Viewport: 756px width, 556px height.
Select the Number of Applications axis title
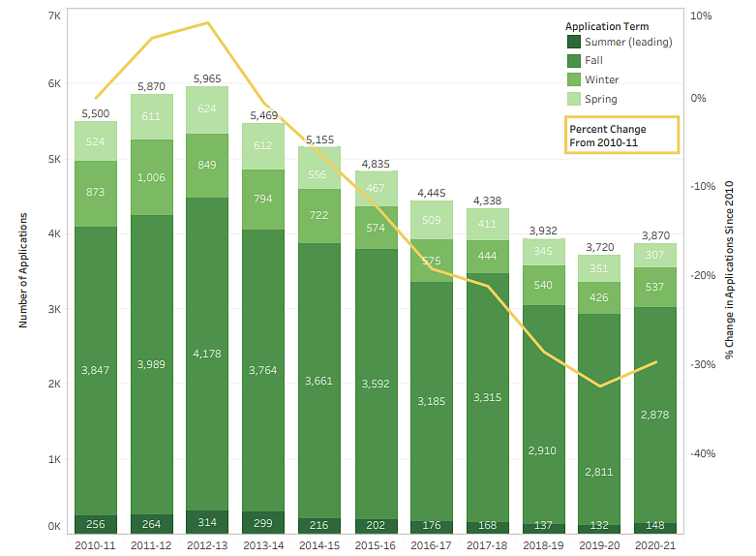click(22, 270)
